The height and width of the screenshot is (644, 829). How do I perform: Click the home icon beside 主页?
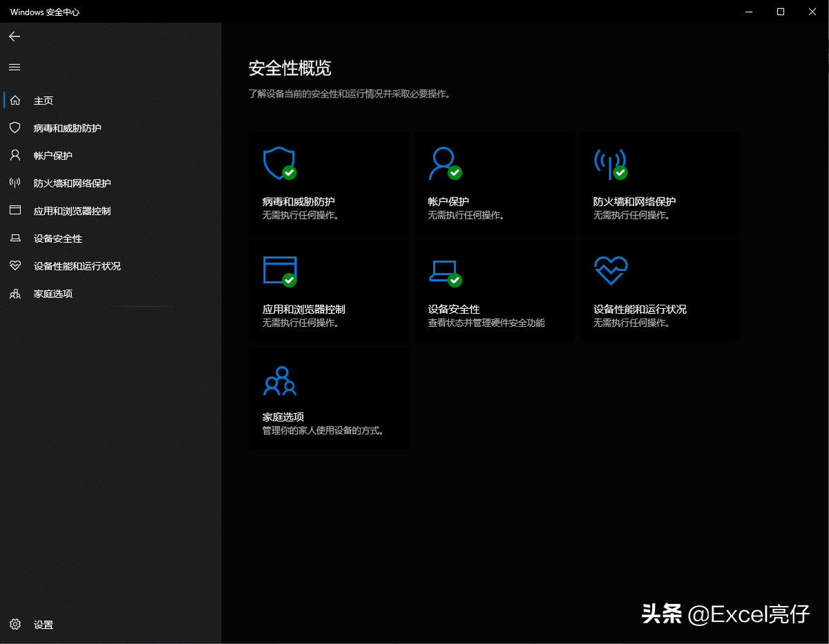15,100
